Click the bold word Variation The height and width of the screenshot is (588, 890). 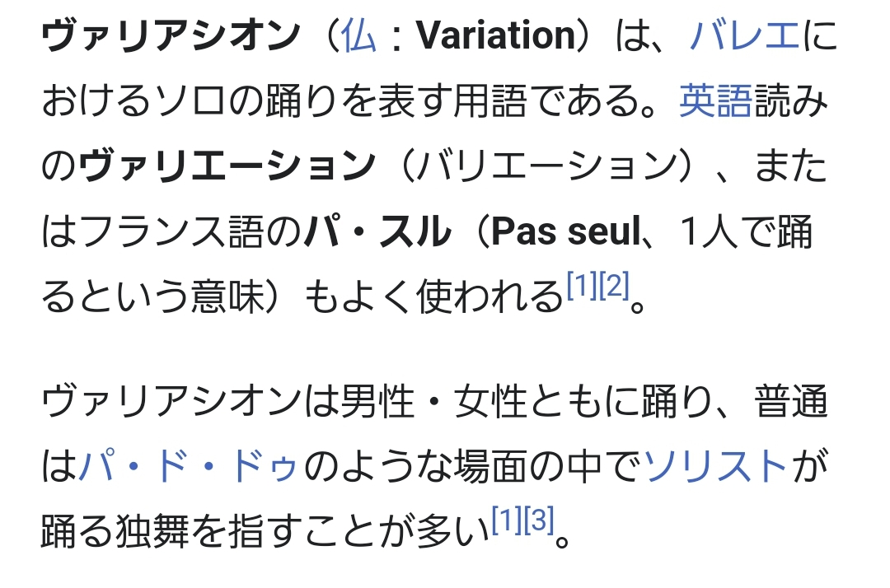495,35
